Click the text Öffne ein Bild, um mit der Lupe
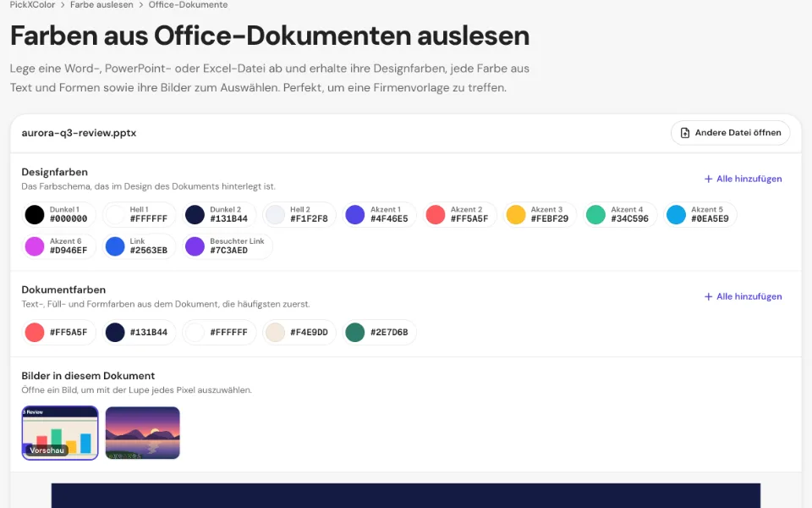Screen dimensions: 812x508 tap(137, 389)
